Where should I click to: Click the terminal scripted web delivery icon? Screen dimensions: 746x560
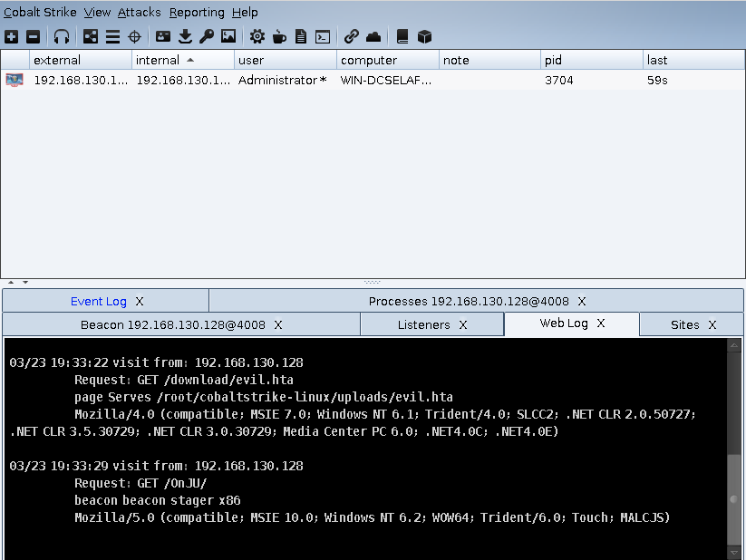click(x=323, y=36)
